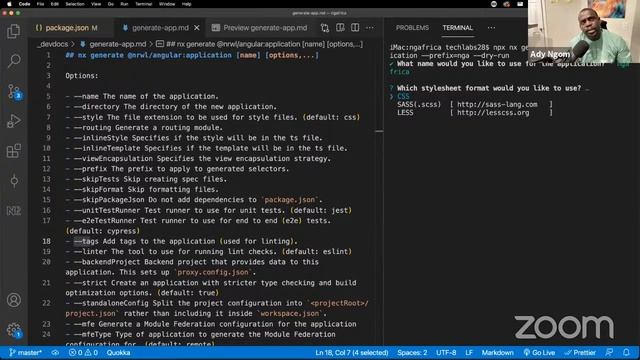Open the Terminal menu in menu bar
The width and height of the screenshot is (640, 360).
pos(144,4)
